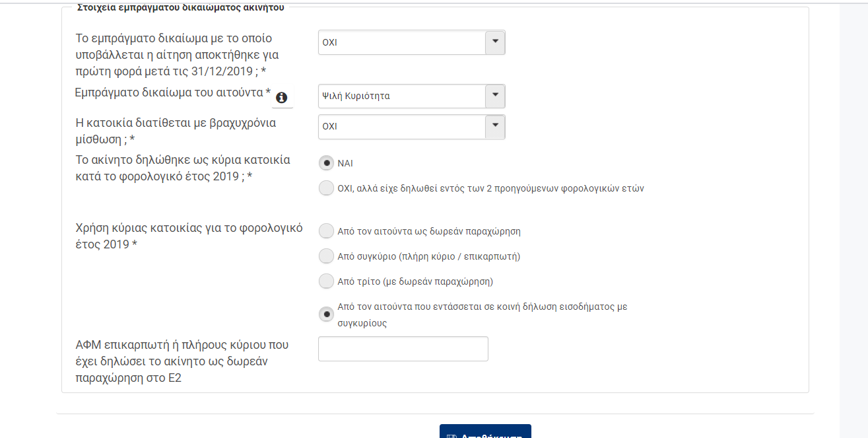Screen dimensions: 868x438
Task: Click the Αποθήκευση save button
Action: tap(485, 431)
